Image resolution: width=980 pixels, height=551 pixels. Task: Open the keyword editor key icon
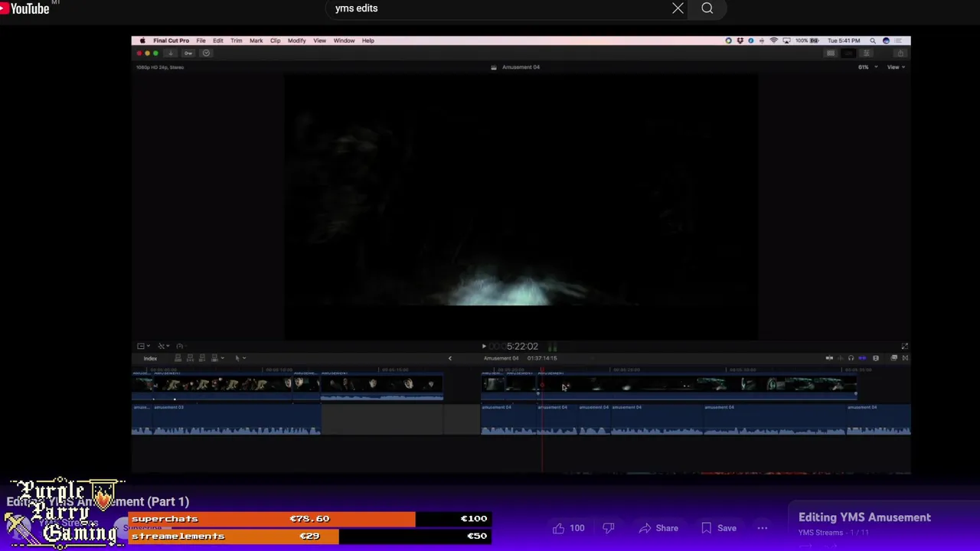coord(188,54)
